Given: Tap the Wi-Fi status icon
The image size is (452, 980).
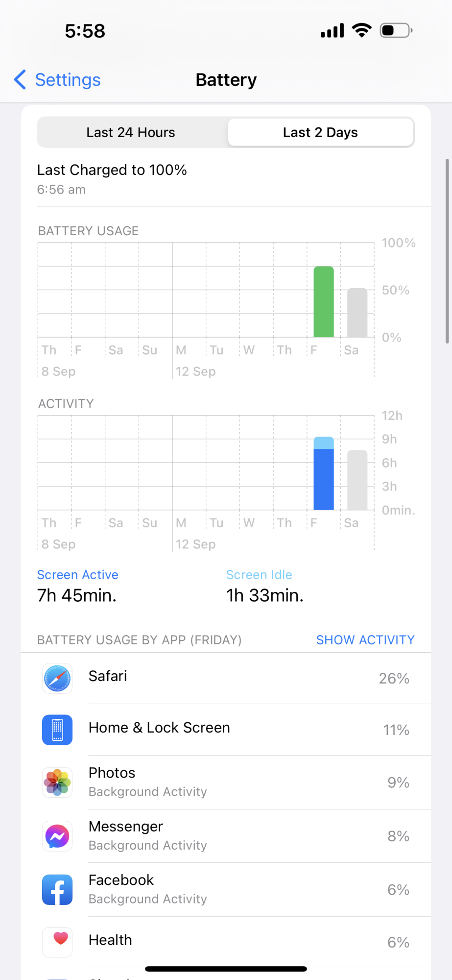Looking at the screenshot, I should (361, 30).
